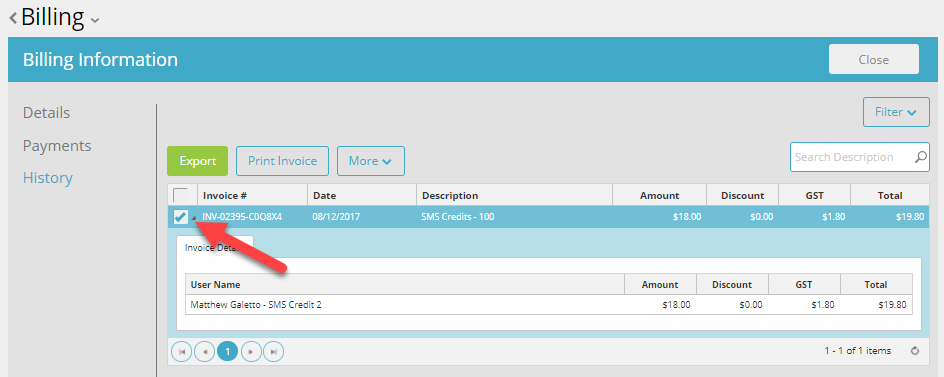Close the Billing Information panel
This screenshot has height=377, width=944.
(874, 59)
